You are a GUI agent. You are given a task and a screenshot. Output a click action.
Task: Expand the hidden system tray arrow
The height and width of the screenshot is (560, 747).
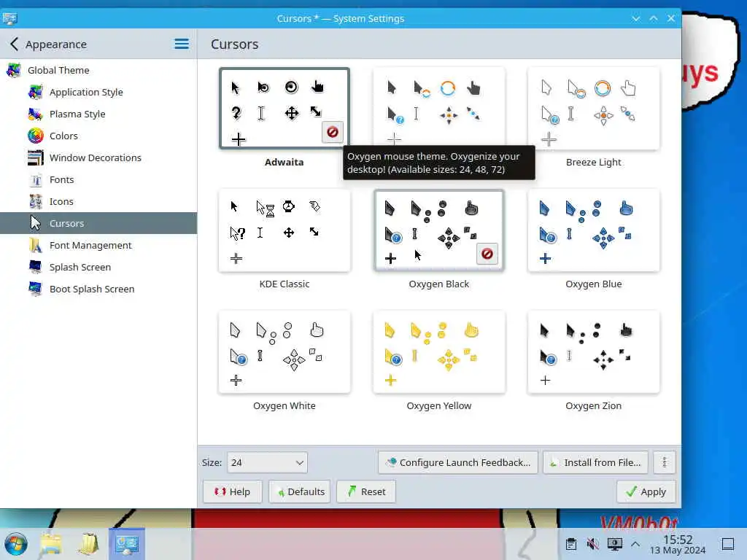635,544
